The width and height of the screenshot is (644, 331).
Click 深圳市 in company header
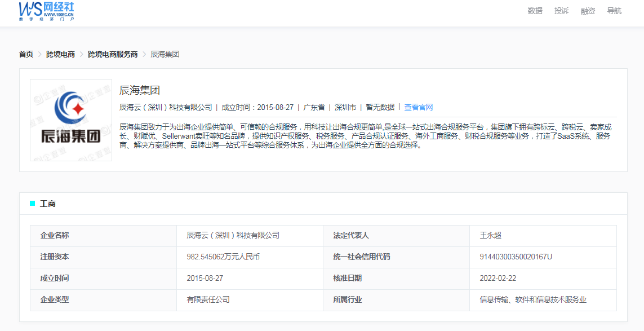345,107
